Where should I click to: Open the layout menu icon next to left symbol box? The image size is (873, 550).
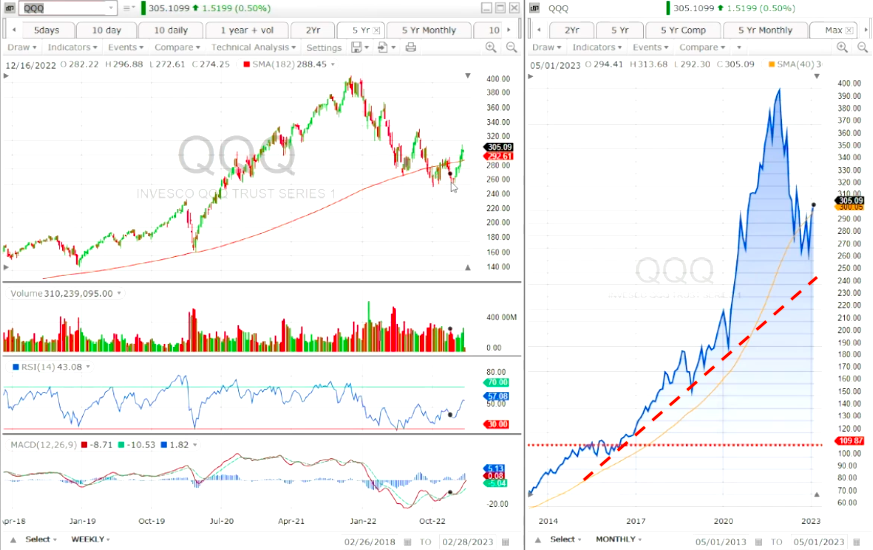tap(129, 8)
